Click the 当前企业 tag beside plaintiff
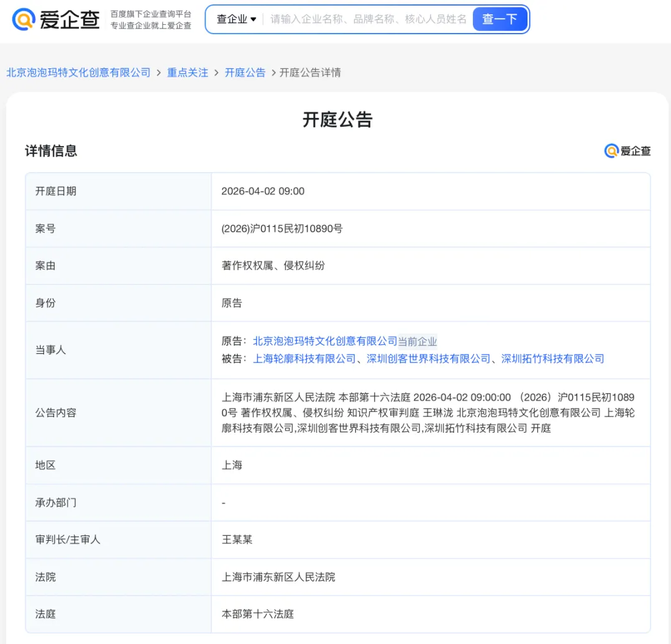Image resolution: width=671 pixels, height=644 pixels. (x=418, y=342)
